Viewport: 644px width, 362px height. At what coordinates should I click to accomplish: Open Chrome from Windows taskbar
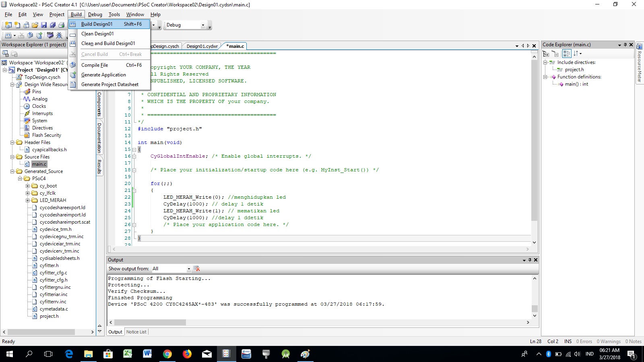click(167, 354)
